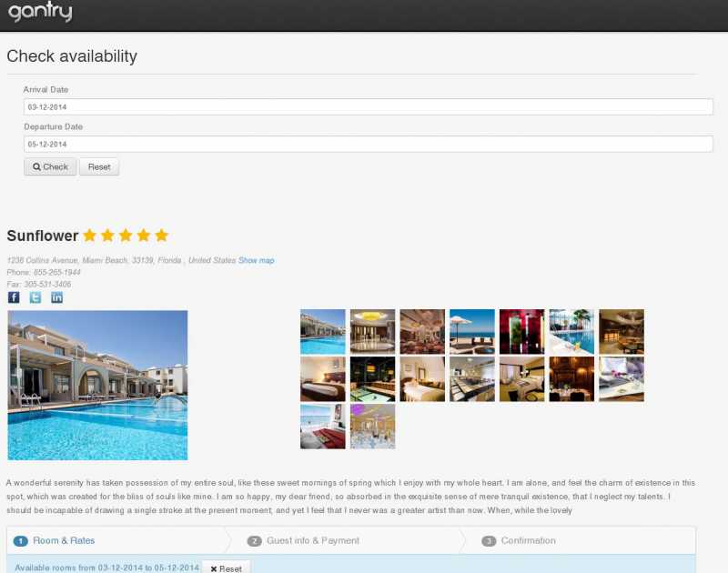Focus the Departure Date input field
The height and width of the screenshot is (573, 728).
pos(369,144)
